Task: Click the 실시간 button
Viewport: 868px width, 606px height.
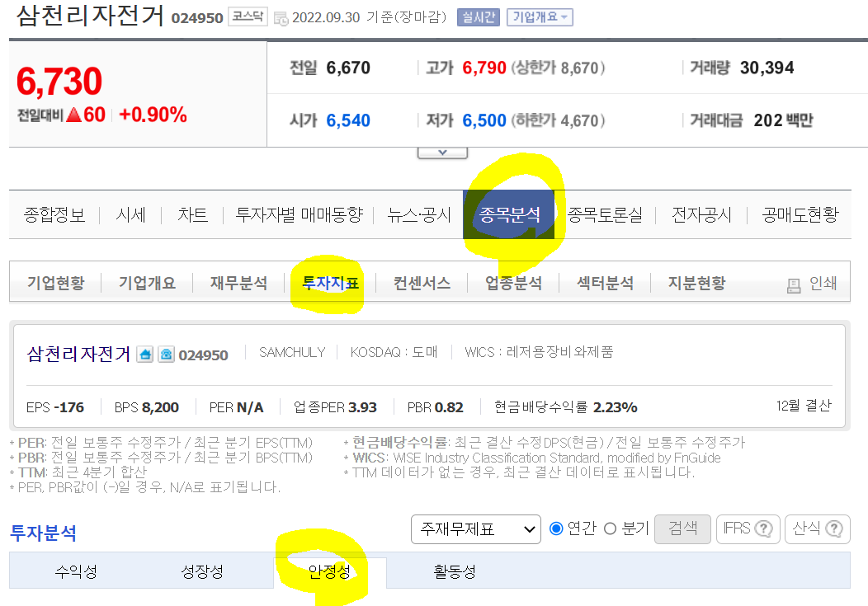Action: click(479, 17)
